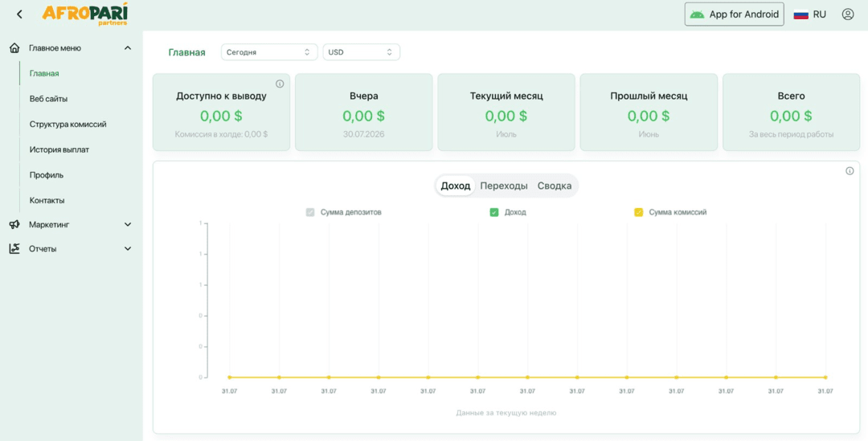Open Веб сайты in the sidebar

point(49,99)
